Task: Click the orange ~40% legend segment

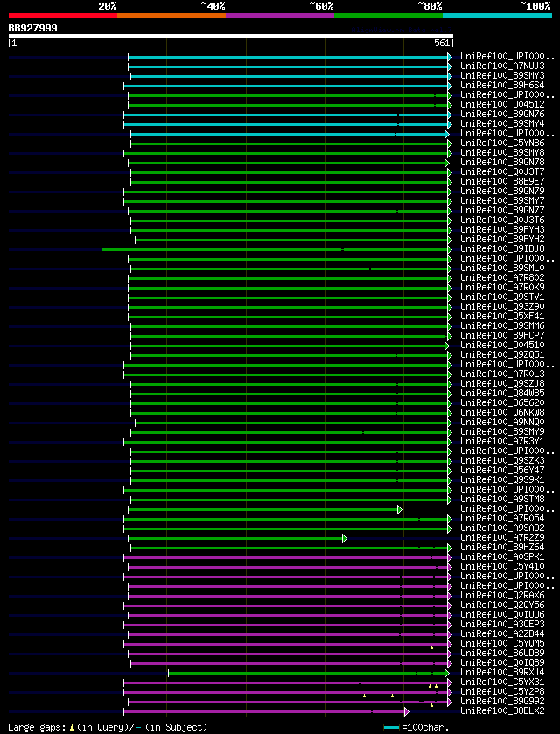Action: (x=171, y=16)
